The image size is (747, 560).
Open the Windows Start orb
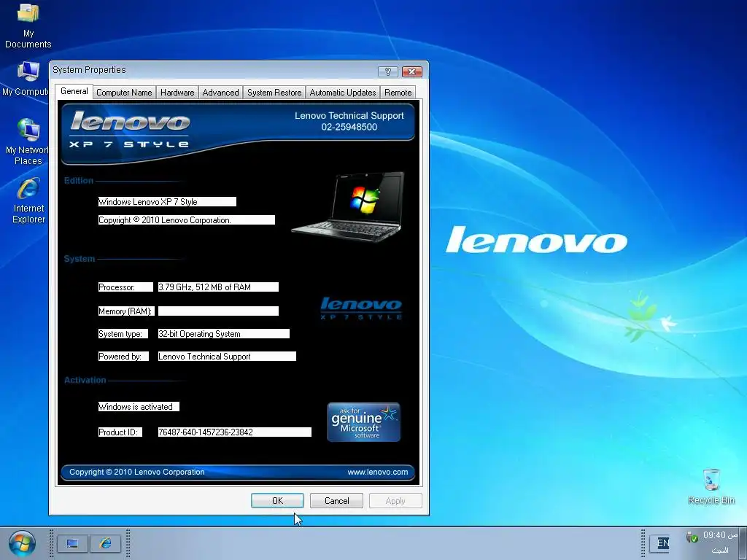coord(22,543)
